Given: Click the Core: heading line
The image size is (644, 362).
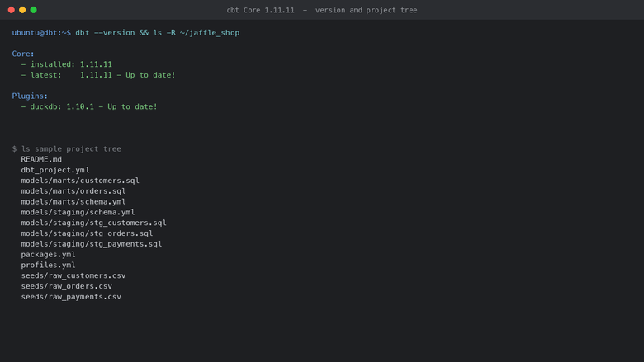Looking at the screenshot, I should point(23,54).
